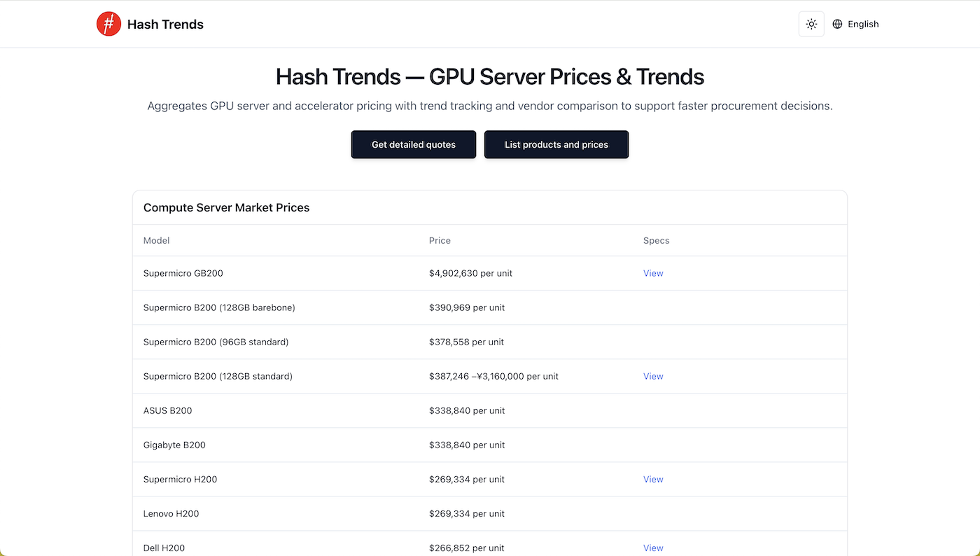Click the Compute Server Market Prices heading
The image size is (980, 556).
[x=227, y=207]
